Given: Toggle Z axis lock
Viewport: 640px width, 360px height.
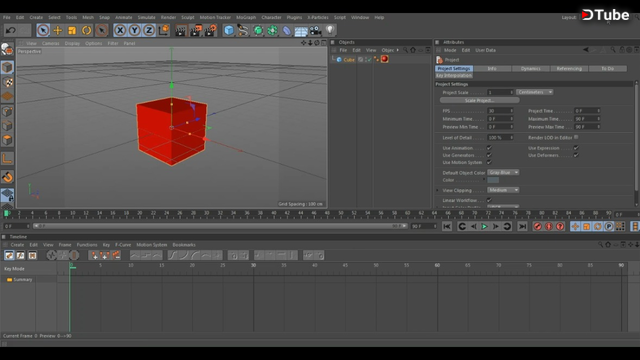Looking at the screenshot, I should click(x=149, y=30).
